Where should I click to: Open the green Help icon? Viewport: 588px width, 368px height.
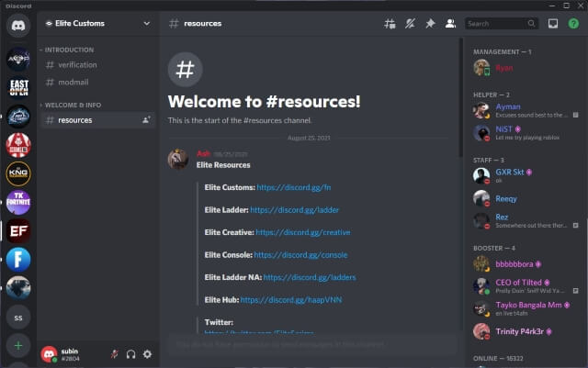573,23
